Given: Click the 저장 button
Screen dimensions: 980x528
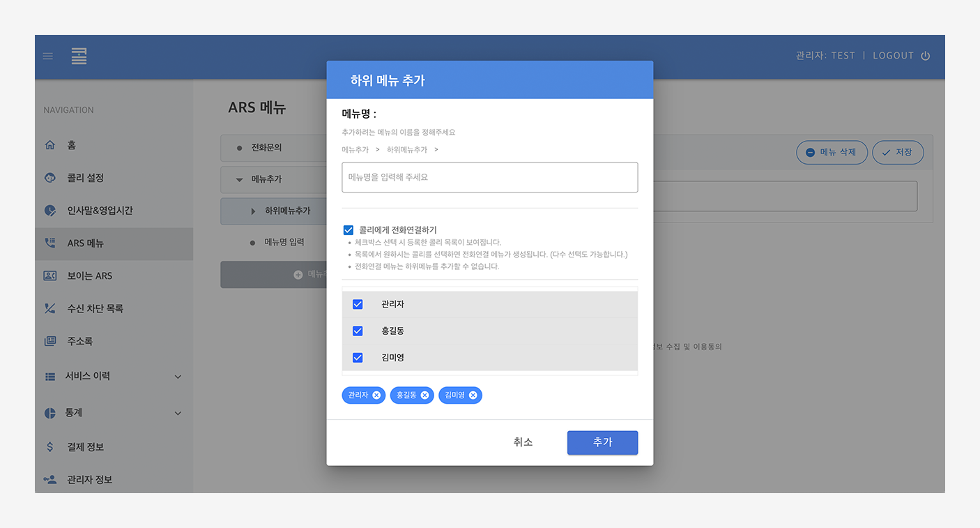Looking at the screenshot, I should (898, 152).
